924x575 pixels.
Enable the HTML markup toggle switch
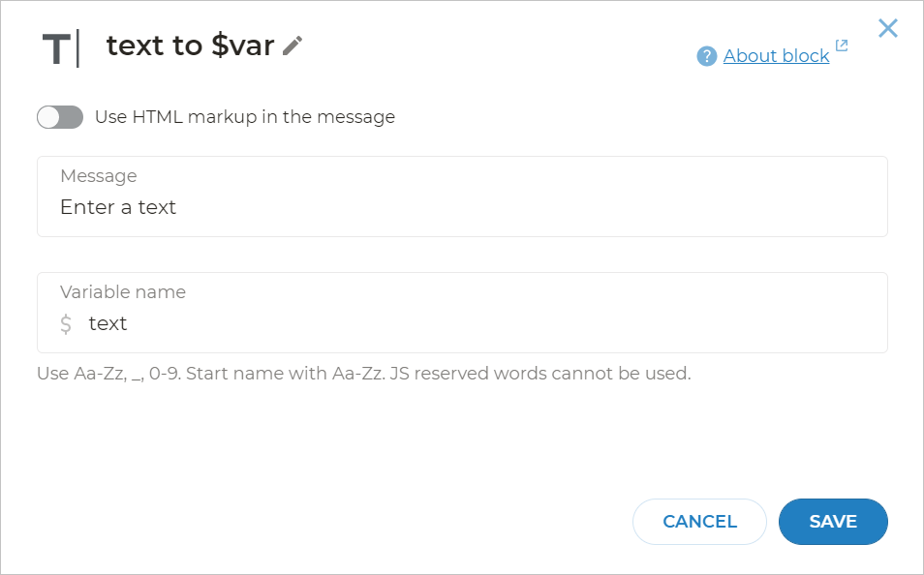(x=60, y=117)
